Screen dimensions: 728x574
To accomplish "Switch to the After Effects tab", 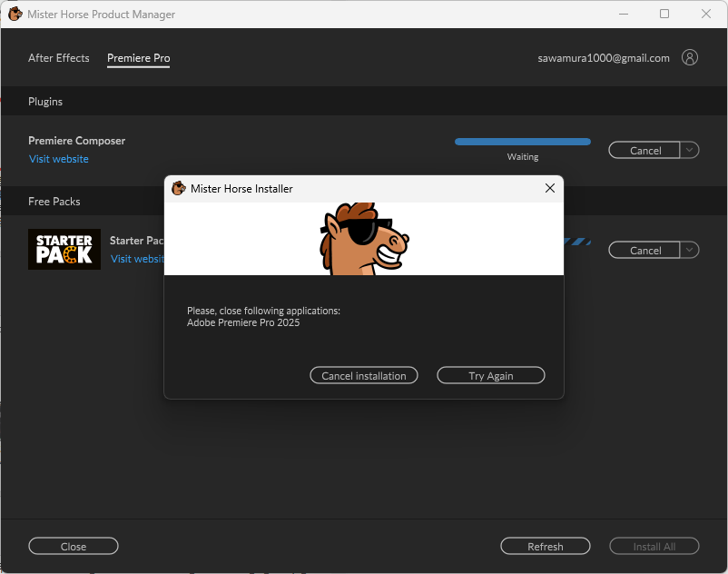I will (59, 58).
